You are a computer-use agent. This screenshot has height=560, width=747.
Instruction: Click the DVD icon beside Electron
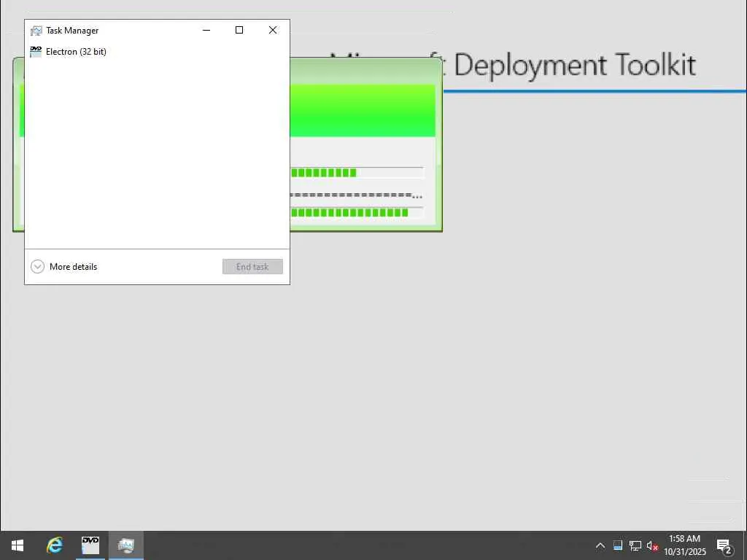[x=36, y=52]
